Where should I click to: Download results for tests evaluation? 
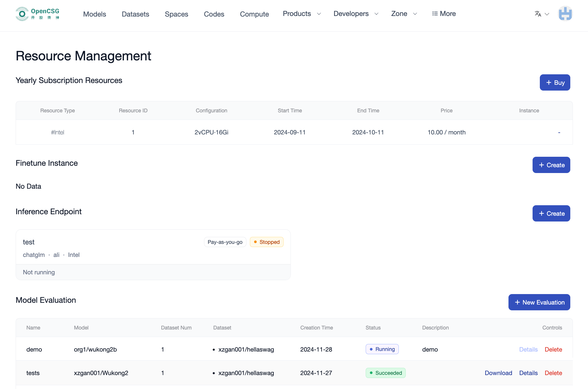pos(498,373)
